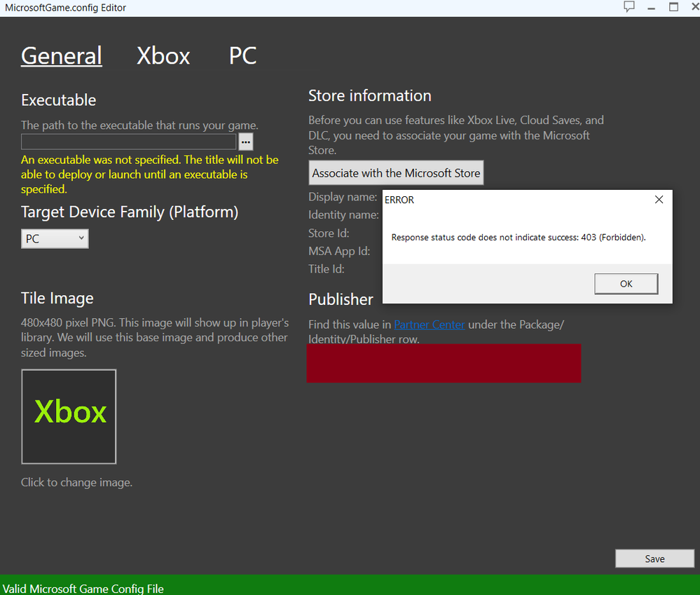Viewport: 700px width, 595px height.
Task: Click the feedback speech bubble icon
Action: [x=629, y=7]
